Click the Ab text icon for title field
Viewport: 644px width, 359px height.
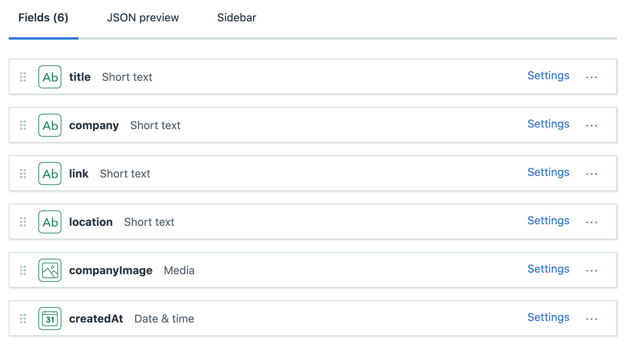(50, 77)
